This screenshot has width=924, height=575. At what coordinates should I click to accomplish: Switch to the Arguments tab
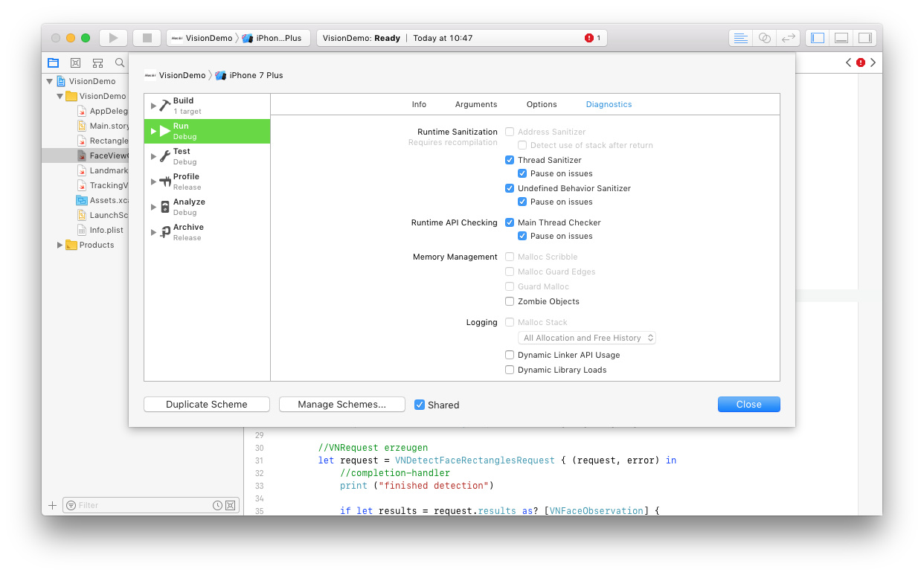tap(475, 104)
